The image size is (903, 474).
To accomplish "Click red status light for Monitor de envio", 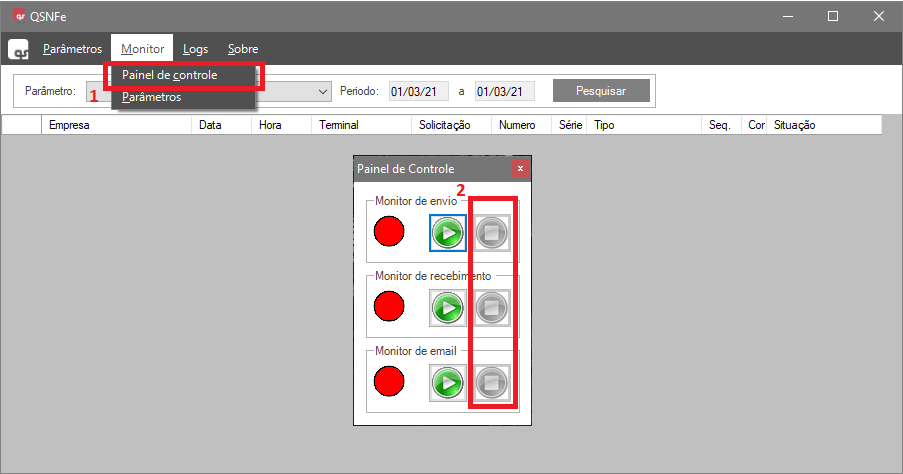I will pos(389,232).
